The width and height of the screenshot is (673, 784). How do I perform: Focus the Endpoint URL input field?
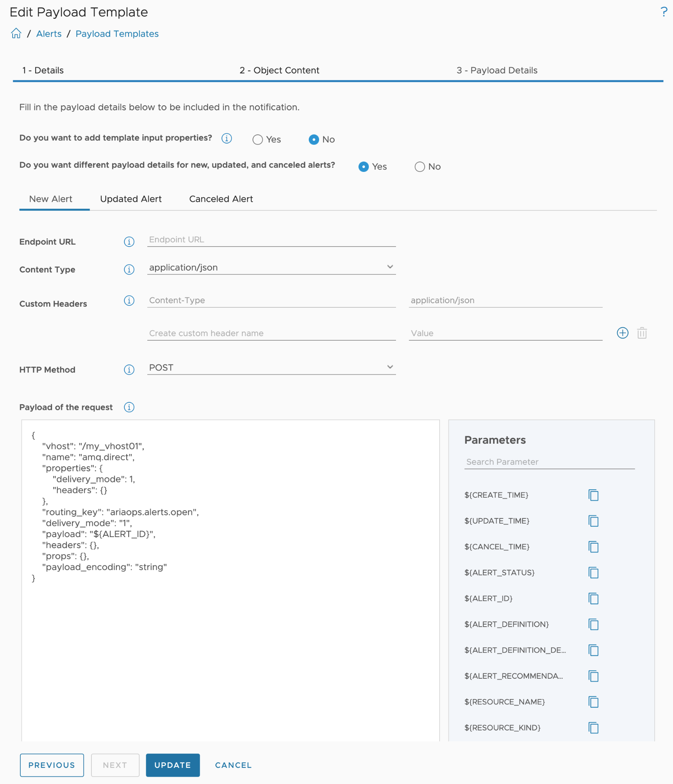(271, 240)
